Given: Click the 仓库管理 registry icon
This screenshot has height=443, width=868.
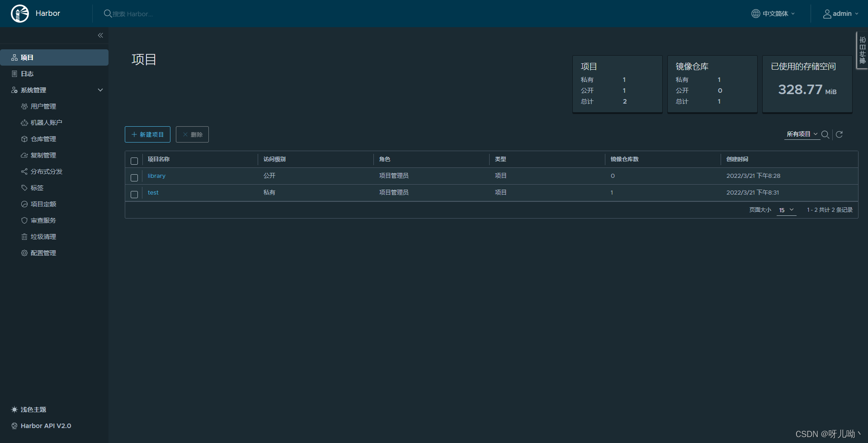Looking at the screenshot, I should 24,139.
